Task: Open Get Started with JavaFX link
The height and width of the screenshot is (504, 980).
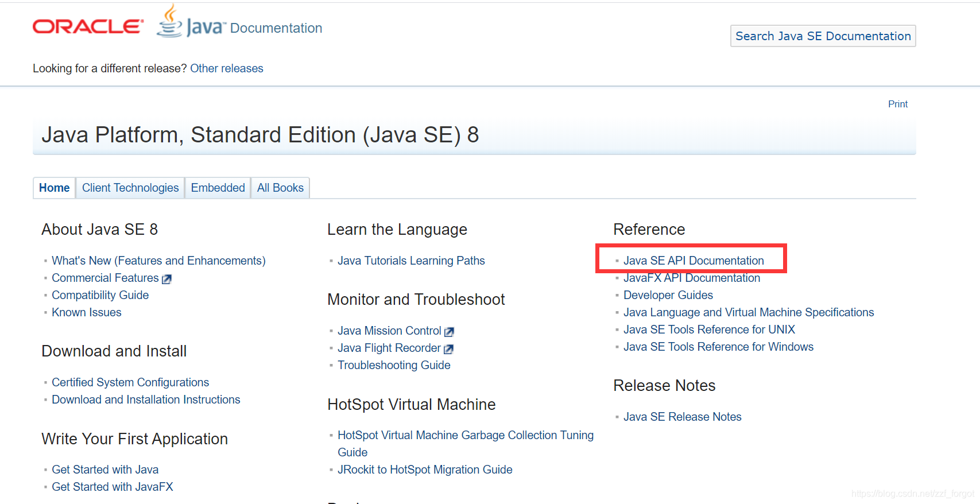Action: tap(113, 487)
